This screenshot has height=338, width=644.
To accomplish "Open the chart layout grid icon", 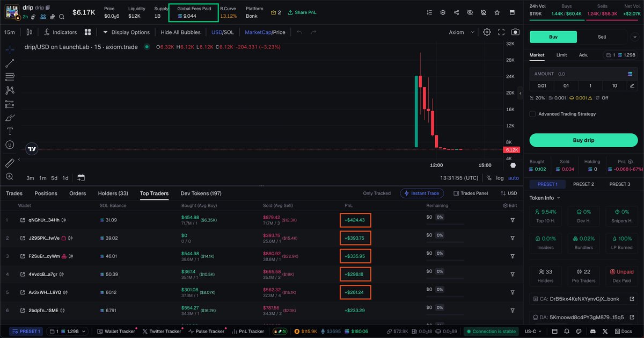I will [87, 32].
